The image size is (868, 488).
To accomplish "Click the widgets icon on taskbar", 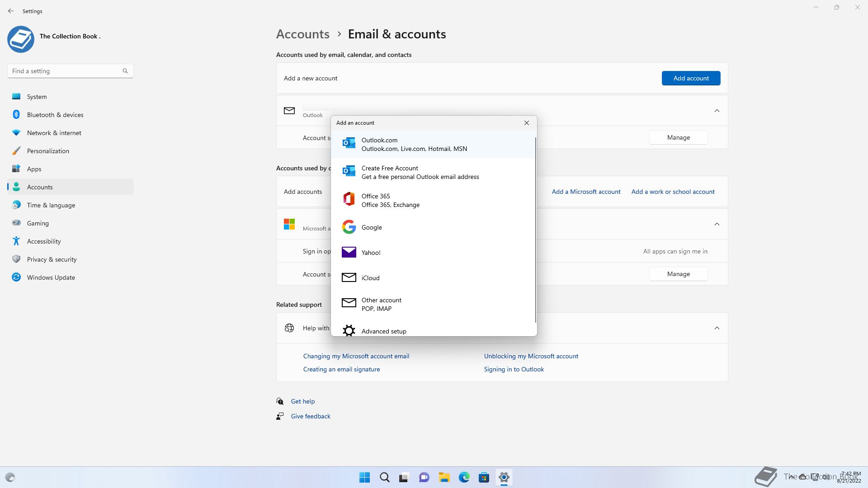I will coord(10,477).
